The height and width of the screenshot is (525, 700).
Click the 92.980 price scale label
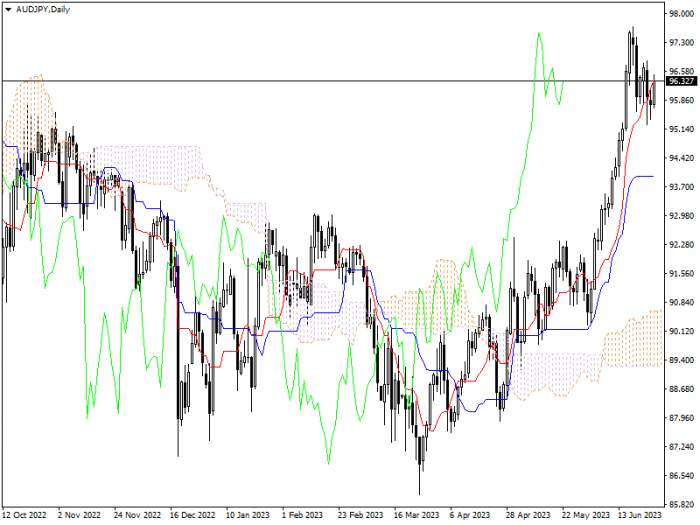pos(682,216)
